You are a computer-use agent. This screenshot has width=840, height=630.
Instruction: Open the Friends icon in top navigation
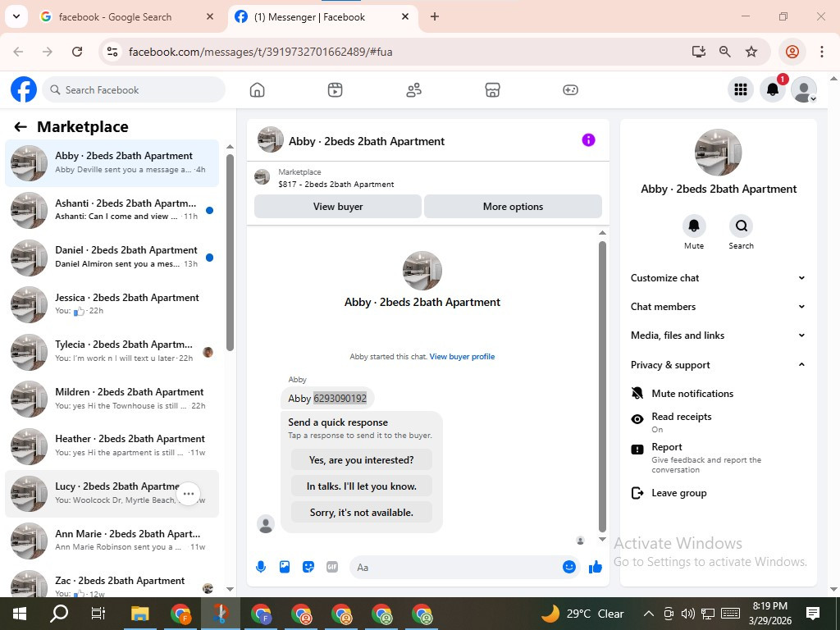[x=413, y=90]
